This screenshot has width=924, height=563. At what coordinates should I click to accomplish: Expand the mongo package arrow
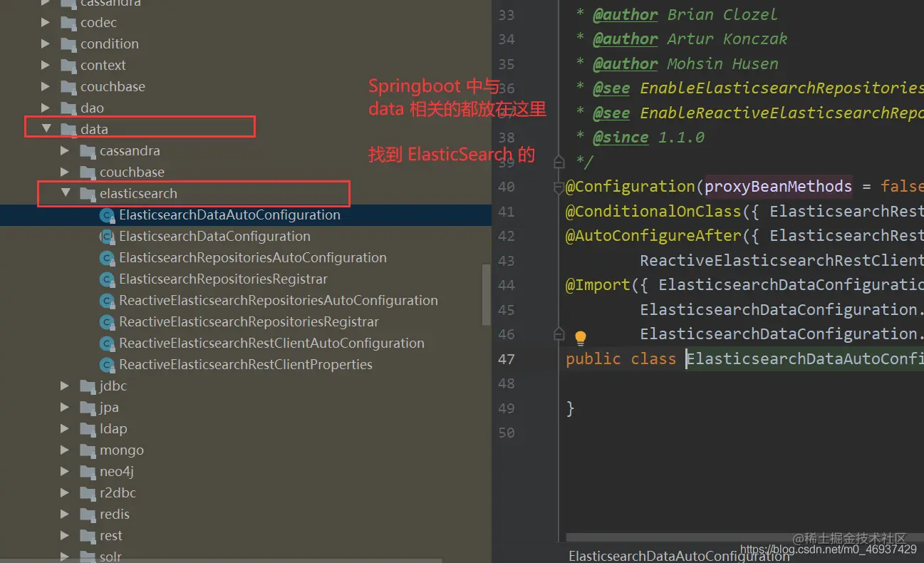click(x=66, y=450)
